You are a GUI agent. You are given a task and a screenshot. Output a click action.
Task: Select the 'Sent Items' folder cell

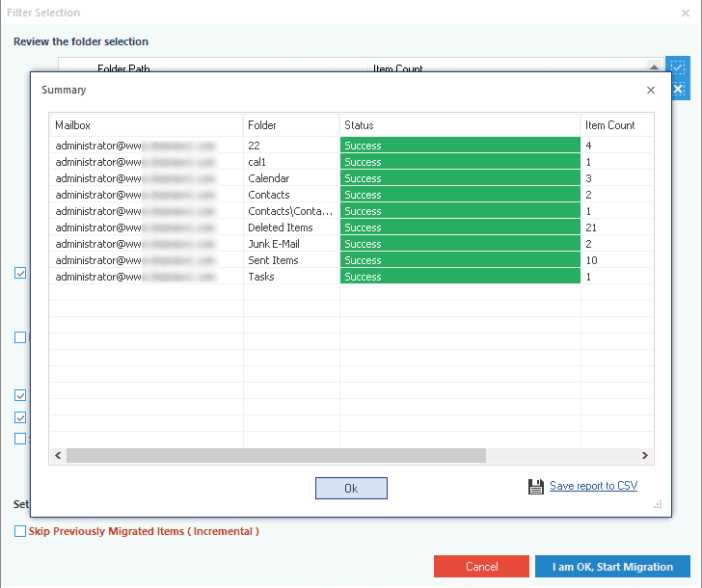point(291,260)
